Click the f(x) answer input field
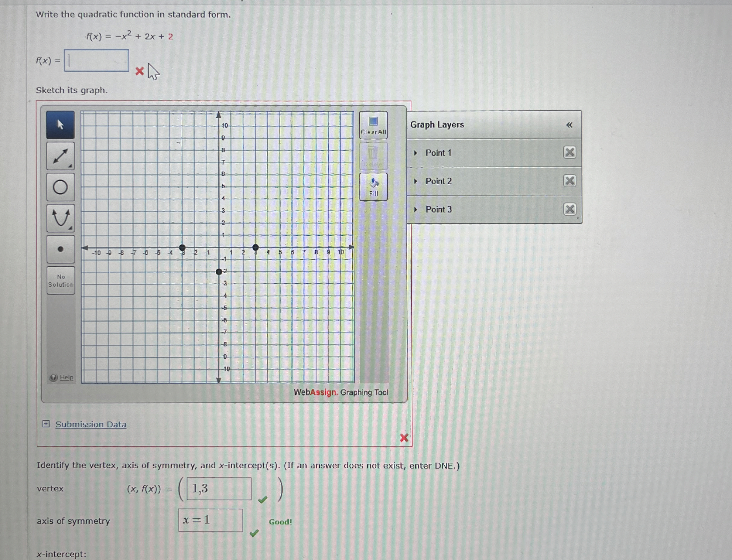The image size is (732, 560). (97, 61)
